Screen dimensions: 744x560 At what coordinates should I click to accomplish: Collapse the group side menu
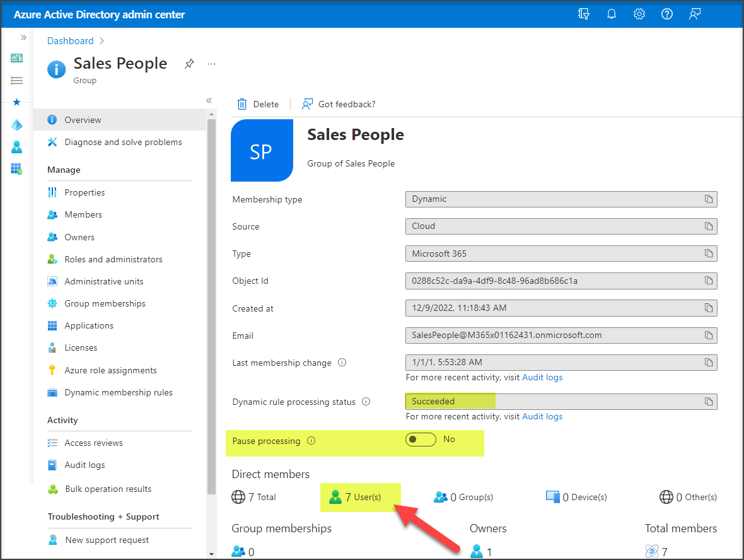pyautogui.click(x=209, y=100)
